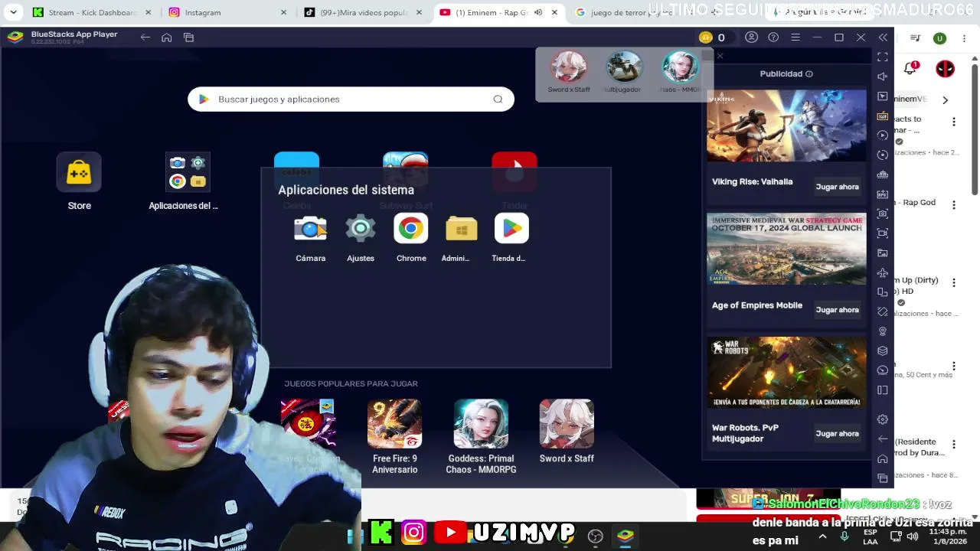This screenshot has width=980, height=551.
Task: Switch to Stream - Kick Dashboard tab
Action: [x=92, y=12]
